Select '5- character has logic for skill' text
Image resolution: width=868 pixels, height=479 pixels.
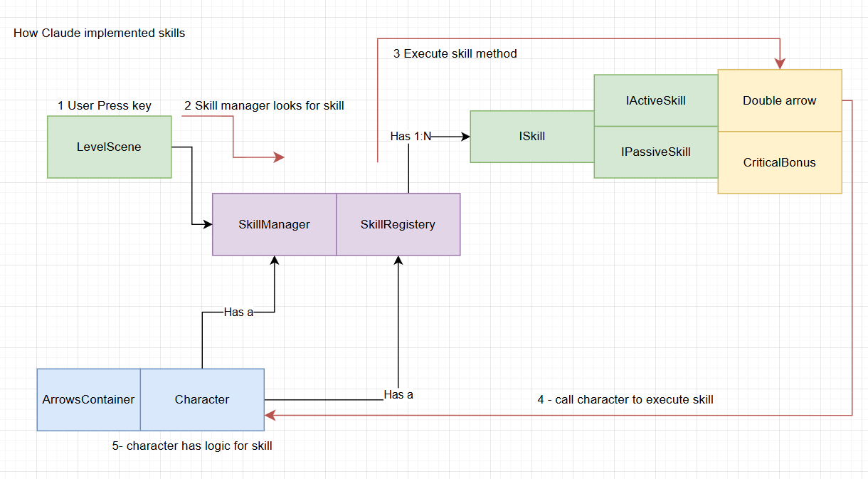(x=192, y=446)
